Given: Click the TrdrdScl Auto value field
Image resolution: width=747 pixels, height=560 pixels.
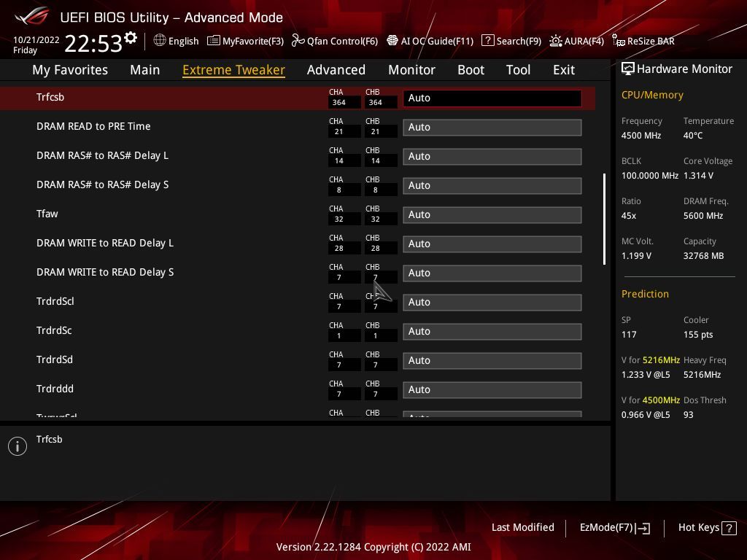Looking at the screenshot, I should click(x=492, y=303).
